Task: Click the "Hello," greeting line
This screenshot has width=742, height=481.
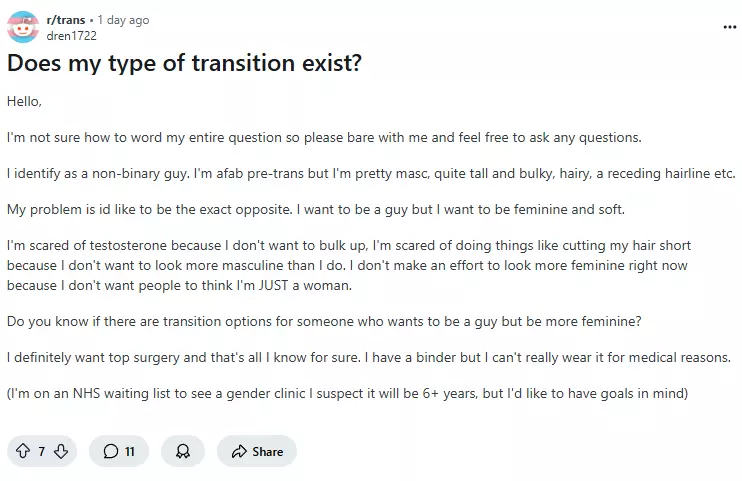Action: 24,101
